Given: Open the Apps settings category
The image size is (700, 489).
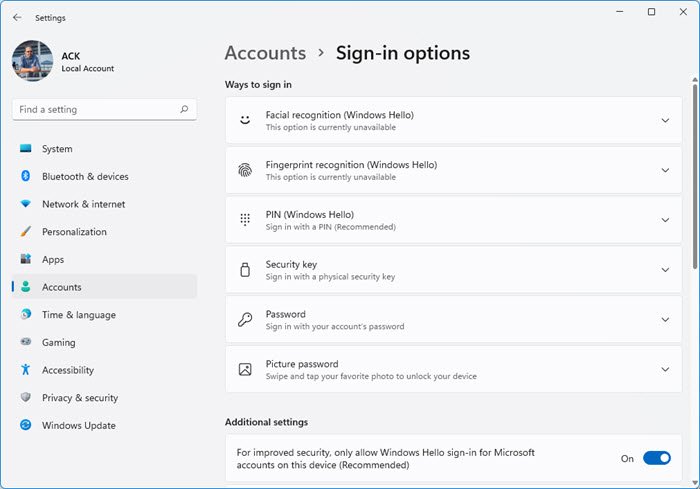Looking at the screenshot, I should [53, 260].
